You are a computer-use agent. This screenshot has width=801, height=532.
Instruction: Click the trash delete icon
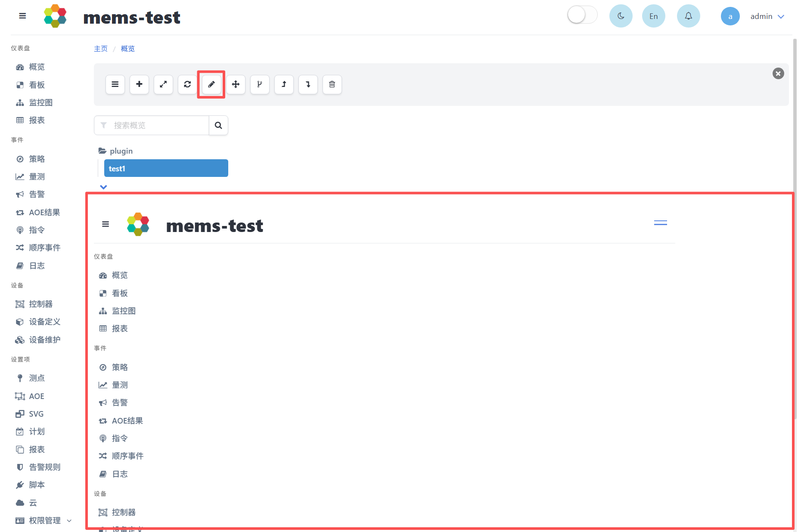332,84
